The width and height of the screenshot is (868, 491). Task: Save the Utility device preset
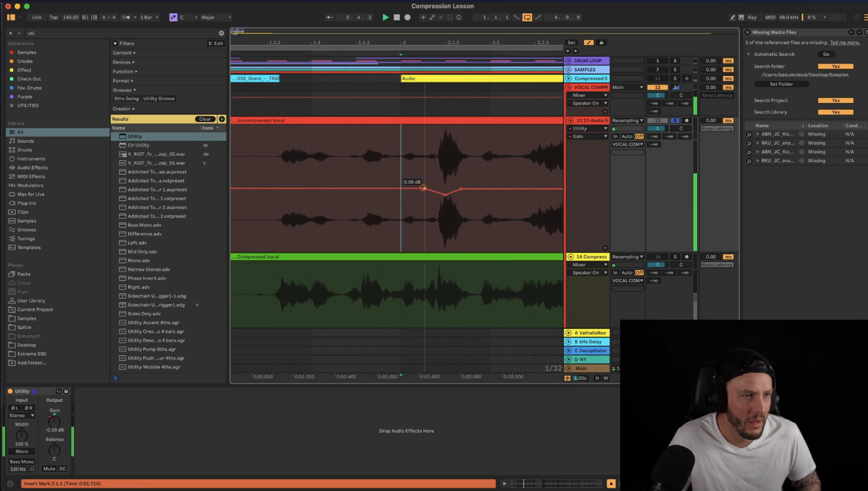pyautogui.click(x=66, y=391)
